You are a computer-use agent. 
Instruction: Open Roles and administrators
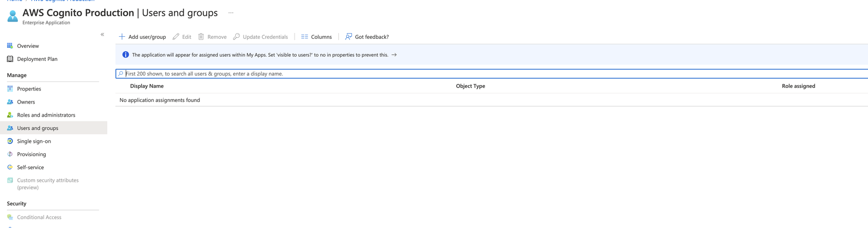point(46,115)
